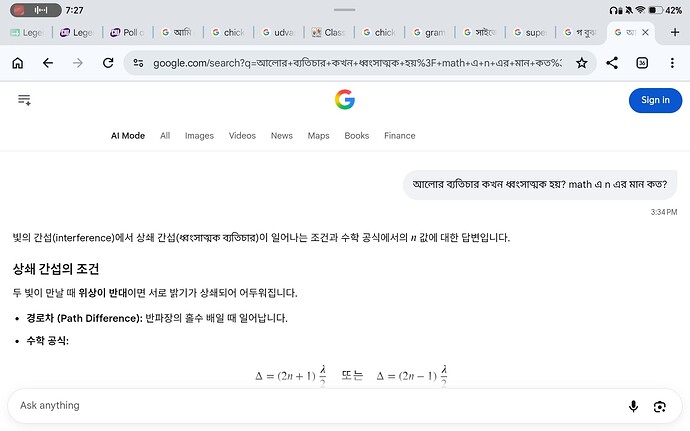Select the Finance results tab
The width and height of the screenshot is (690, 431).
coord(400,136)
